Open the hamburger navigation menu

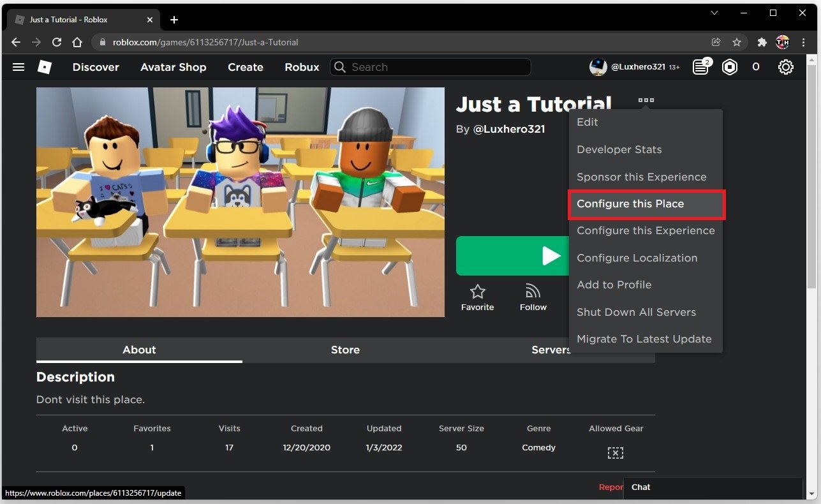(x=18, y=67)
